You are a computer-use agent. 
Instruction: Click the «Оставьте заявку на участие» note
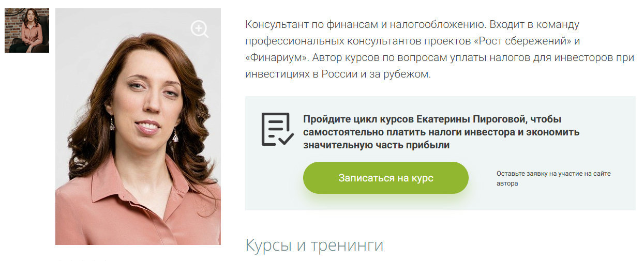point(553,174)
